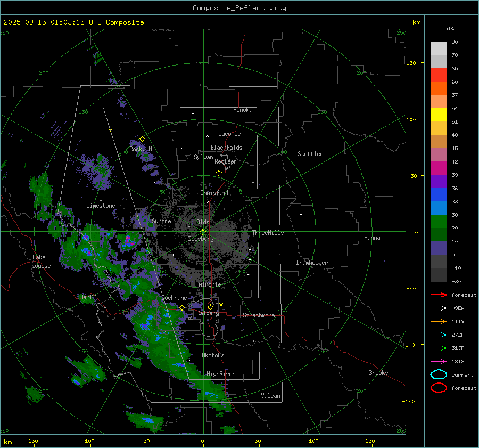Click the Cochrane city label
479x448 pixels.
pos(174,298)
